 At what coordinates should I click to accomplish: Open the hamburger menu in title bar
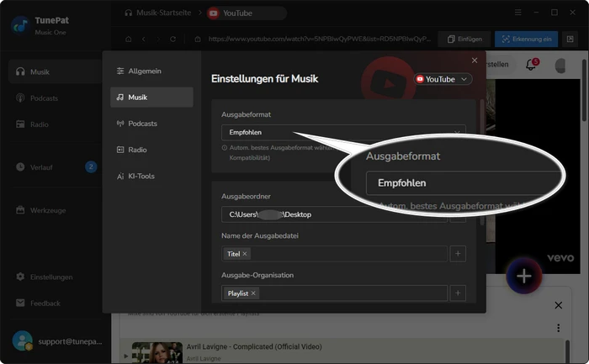(518, 13)
